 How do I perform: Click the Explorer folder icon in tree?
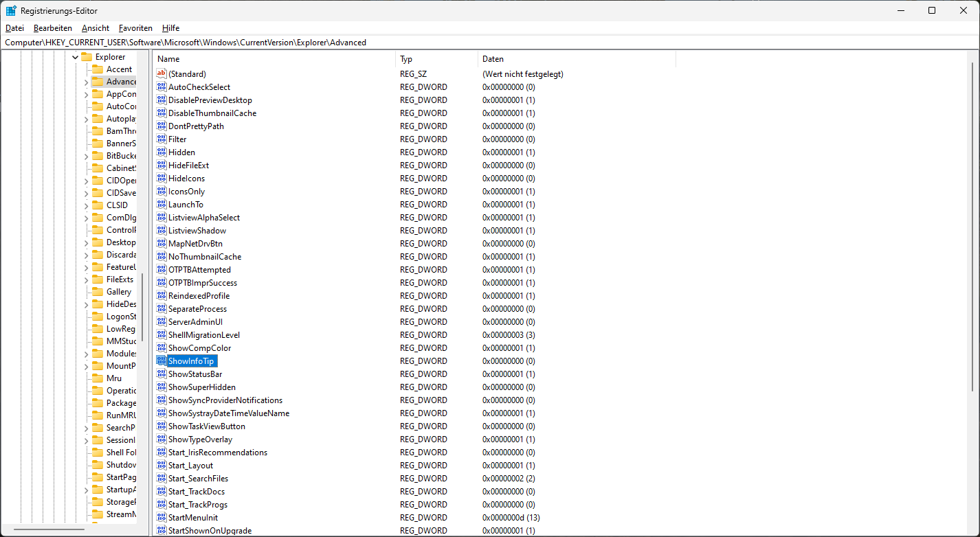(x=86, y=57)
